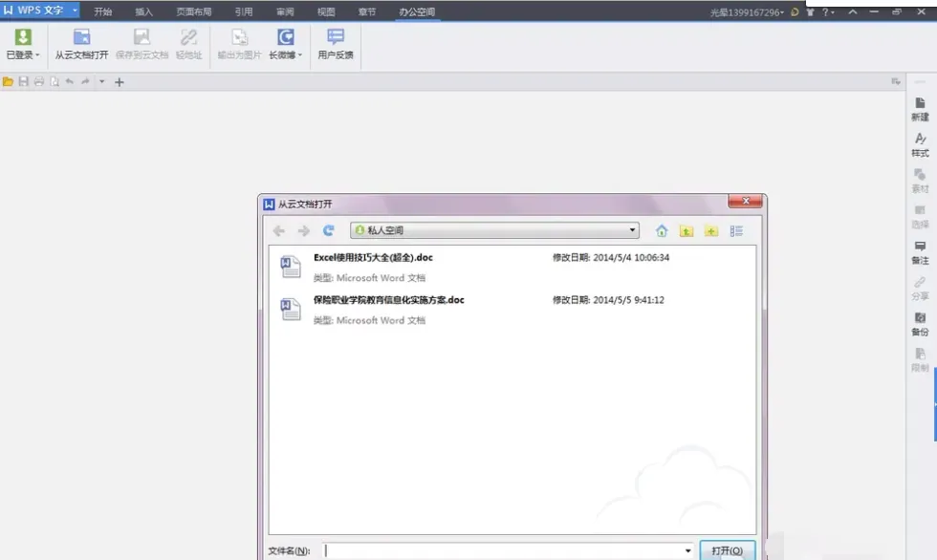The height and width of the screenshot is (560, 937).
Task: Select the 办公空间 ribbon tab
Action: [x=417, y=11]
